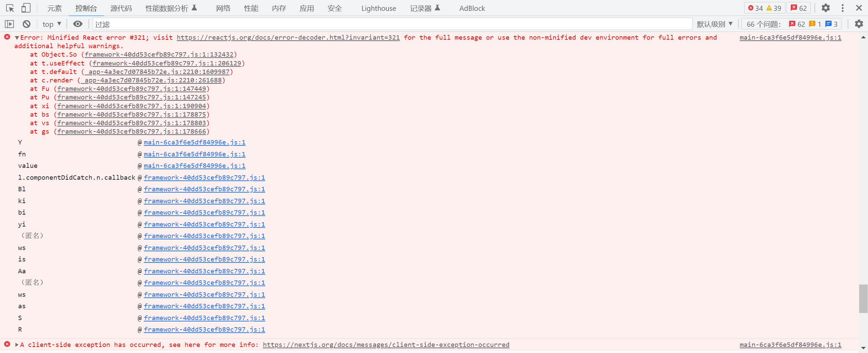Viewport: 868px width, 353px height.
Task: Toggle live expression eye icon
Action: (78, 24)
